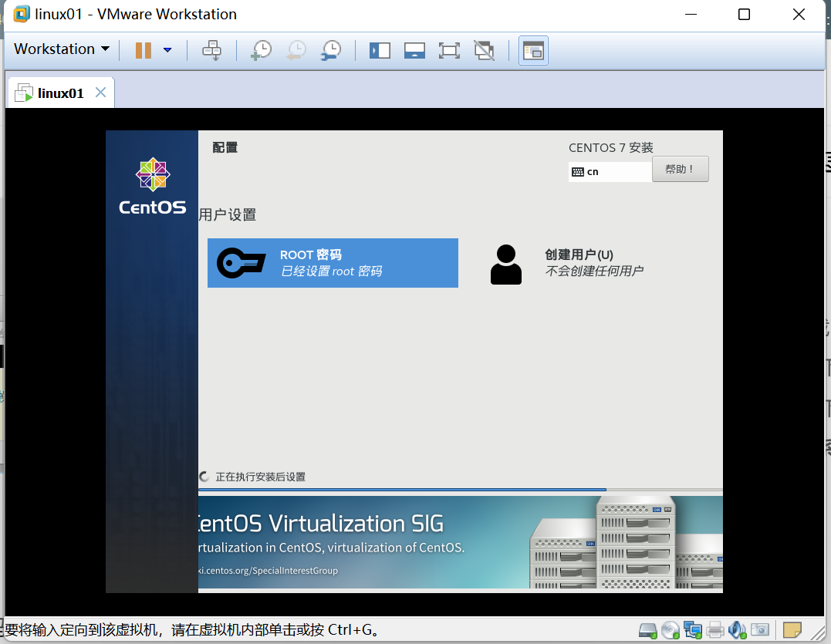The image size is (831, 644).
Task: Revert VM to previous snapshot
Action: point(296,50)
